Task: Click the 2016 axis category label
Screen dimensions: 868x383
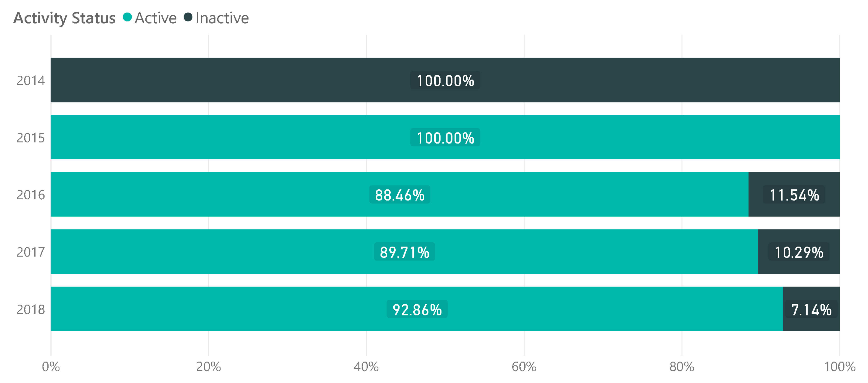Action: tap(31, 195)
